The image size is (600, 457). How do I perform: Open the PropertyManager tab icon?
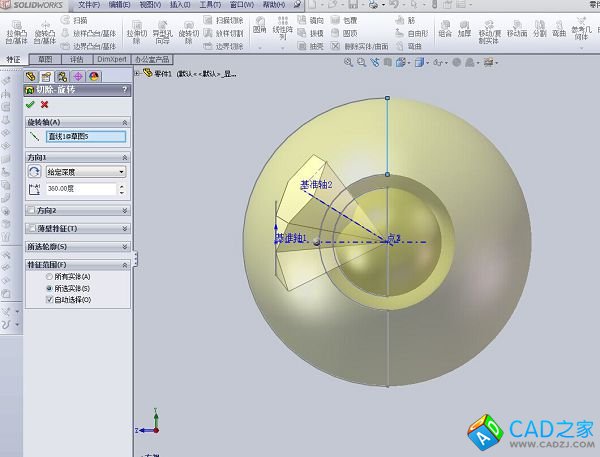pyautogui.click(x=46, y=76)
